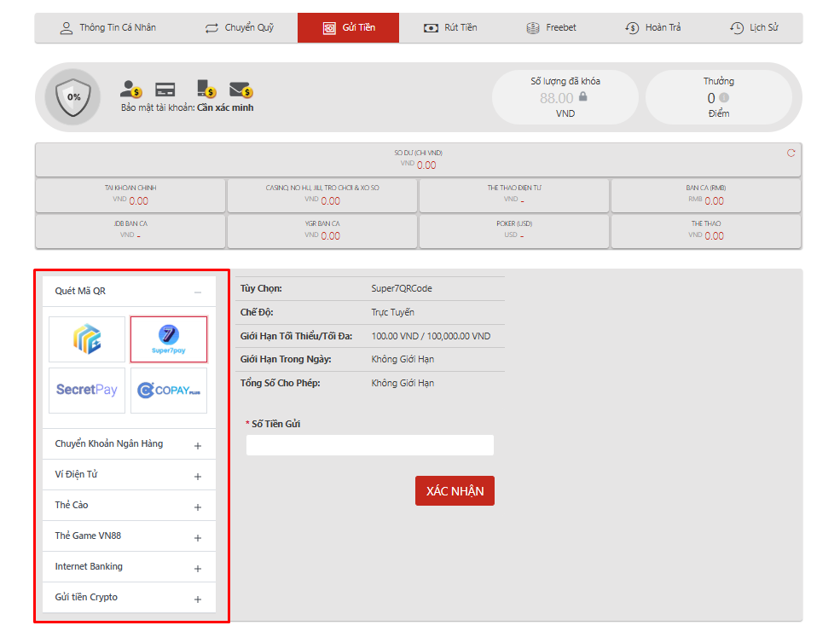Click the bank card verification icon

(165, 89)
